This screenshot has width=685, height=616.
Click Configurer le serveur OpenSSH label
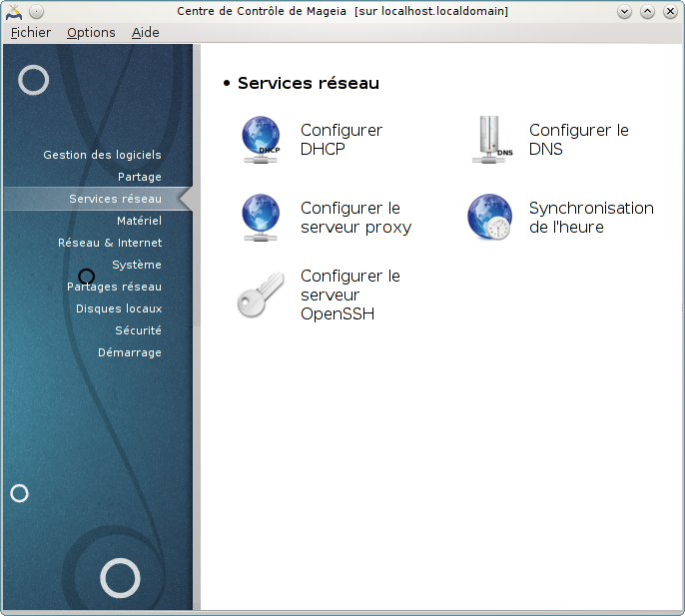pos(349,295)
